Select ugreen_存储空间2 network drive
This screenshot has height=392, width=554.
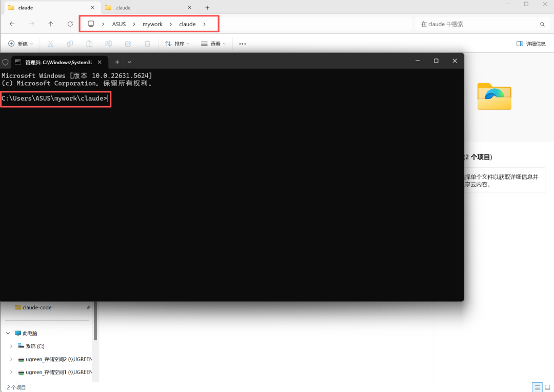pyautogui.click(x=55, y=359)
